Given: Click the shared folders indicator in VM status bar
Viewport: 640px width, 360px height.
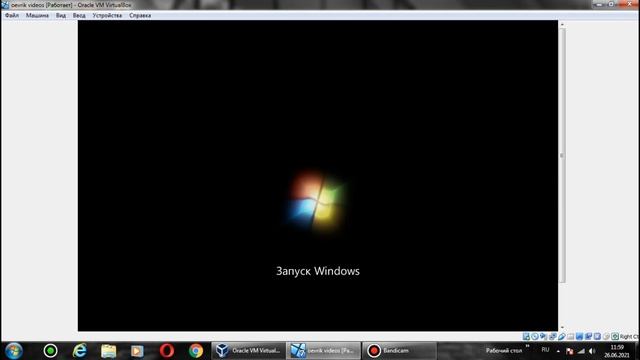Looking at the screenshot, I should click(x=571, y=336).
